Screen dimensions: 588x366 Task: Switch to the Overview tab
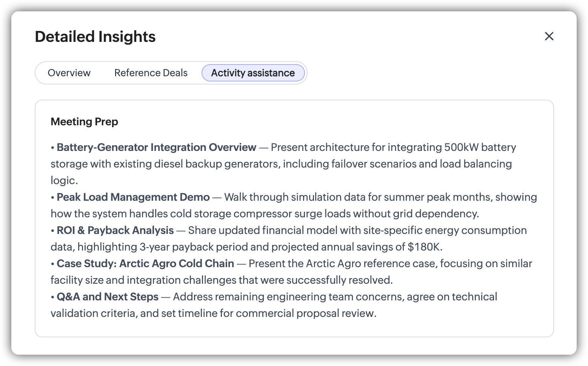[69, 73]
